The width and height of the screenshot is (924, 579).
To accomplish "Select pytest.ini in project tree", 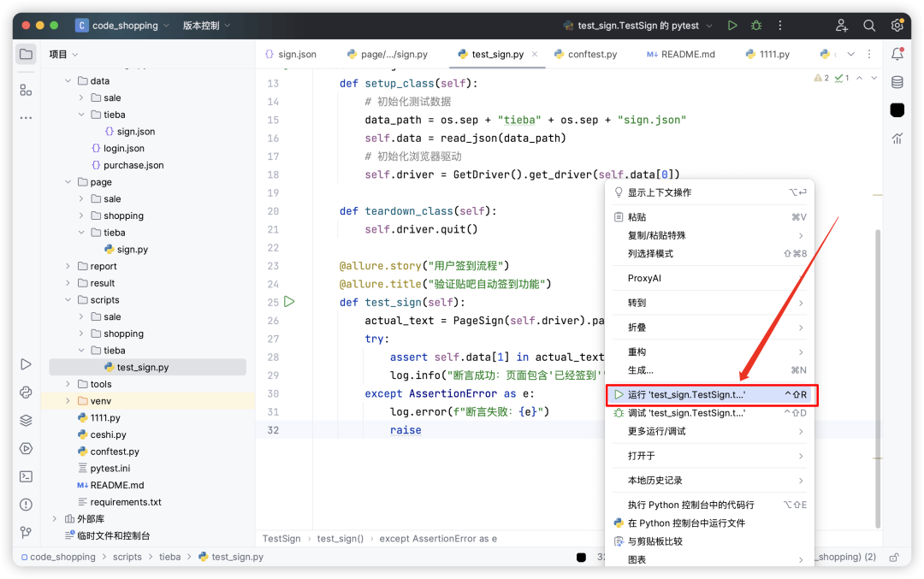I will click(104, 469).
